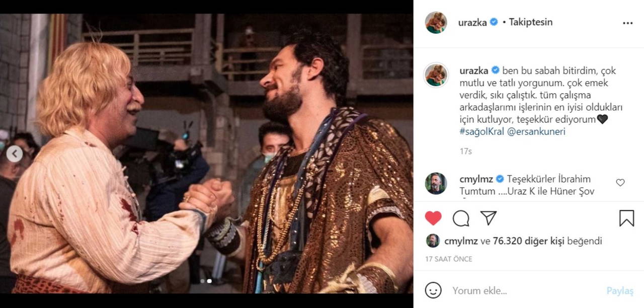The width and height of the screenshot is (644, 308).
Task: Open the #sağolKral hashtag
Action: point(483,132)
